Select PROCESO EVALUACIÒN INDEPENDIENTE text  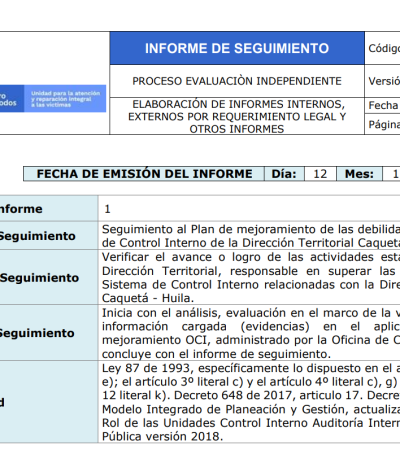237,81
